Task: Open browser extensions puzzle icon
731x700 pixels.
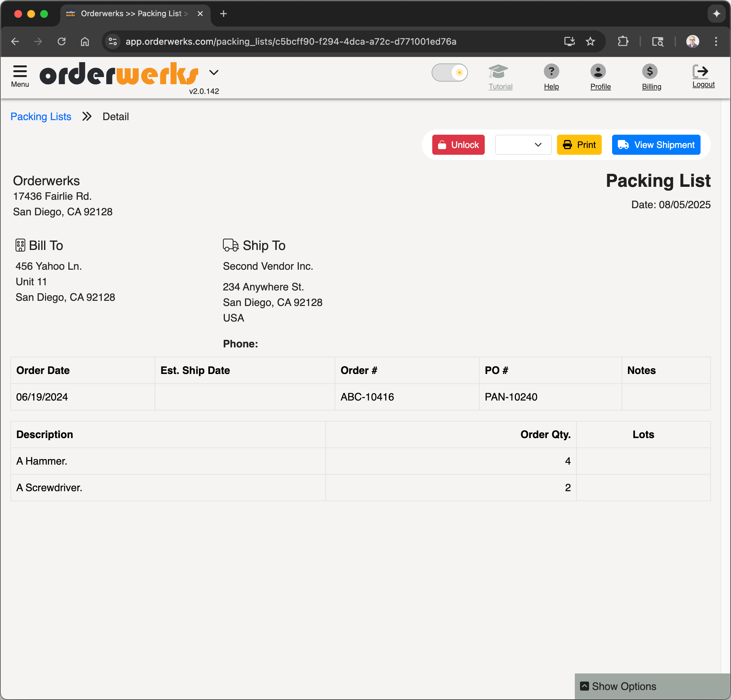Action: coord(622,41)
